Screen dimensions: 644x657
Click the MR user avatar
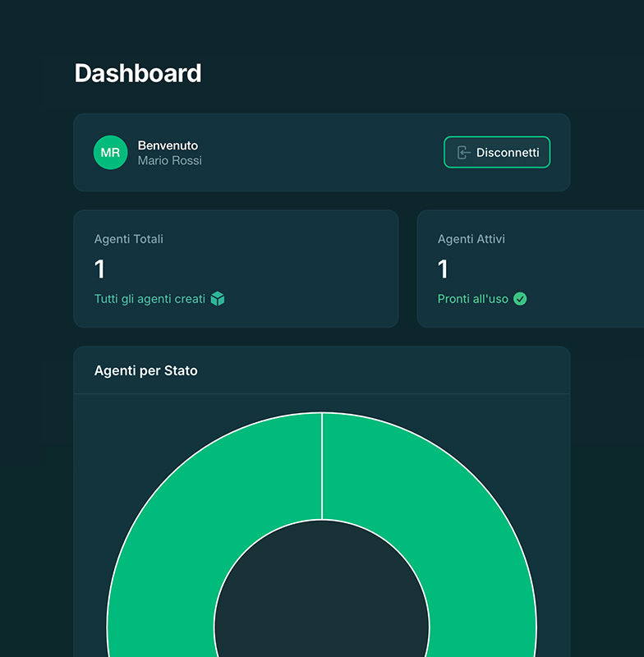[110, 153]
